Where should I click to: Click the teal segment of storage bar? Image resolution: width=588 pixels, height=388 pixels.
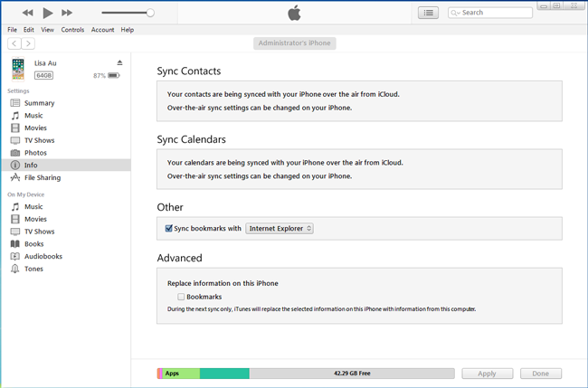click(x=224, y=374)
